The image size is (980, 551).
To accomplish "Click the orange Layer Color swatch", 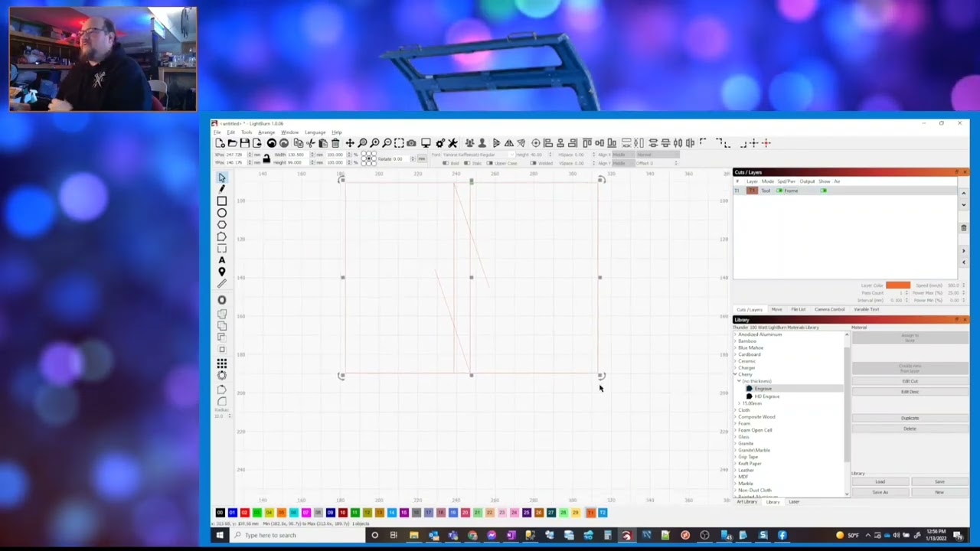I will point(898,285).
